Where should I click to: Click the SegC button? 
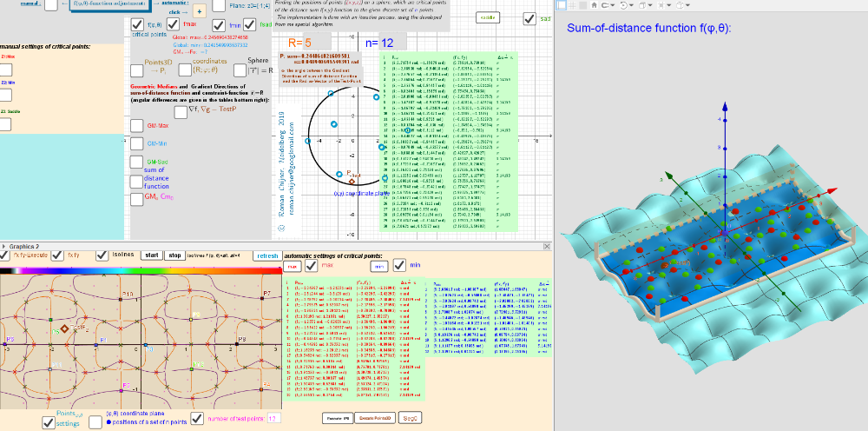411,418
